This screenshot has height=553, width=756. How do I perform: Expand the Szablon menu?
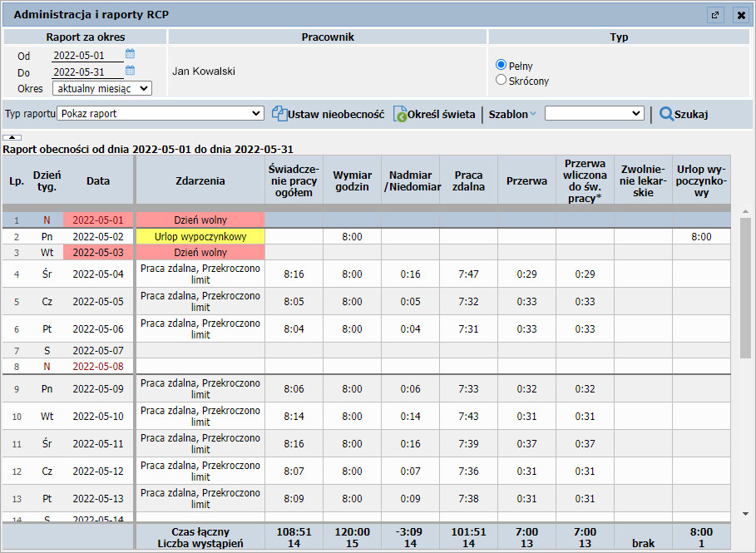(x=512, y=114)
